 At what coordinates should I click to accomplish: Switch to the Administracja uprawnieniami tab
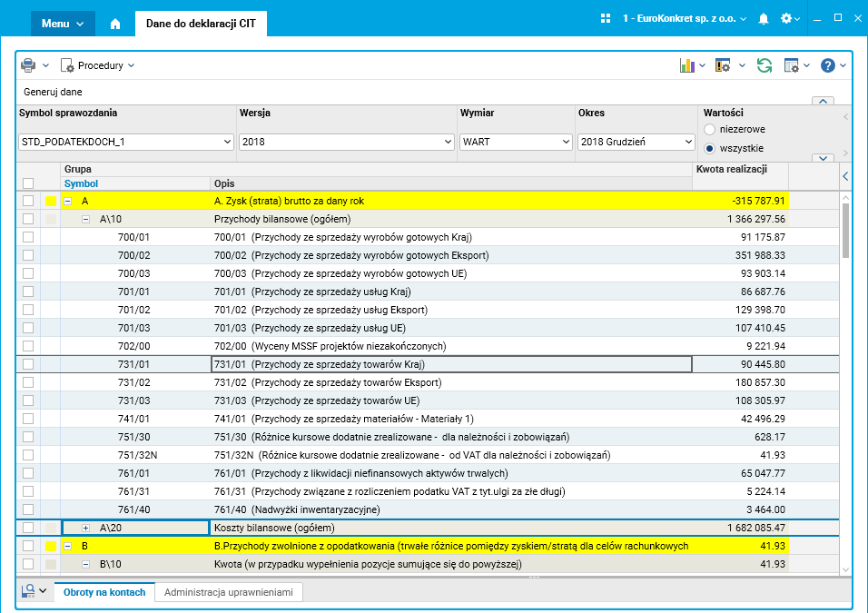pyautogui.click(x=228, y=592)
